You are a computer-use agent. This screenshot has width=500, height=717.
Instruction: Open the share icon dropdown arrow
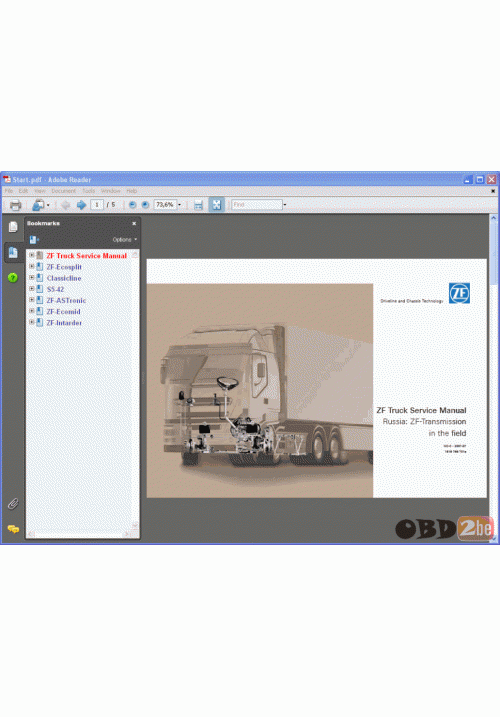click(x=48, y=205)
